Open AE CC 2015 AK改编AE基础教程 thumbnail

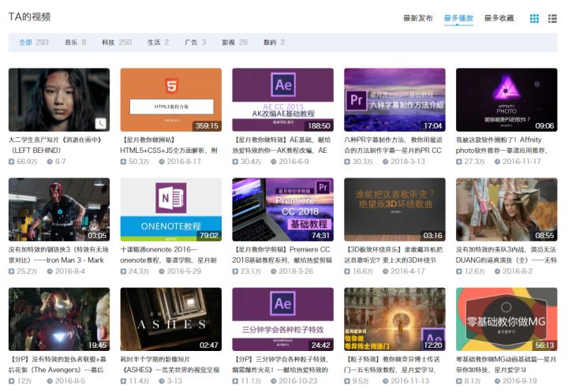283,99
